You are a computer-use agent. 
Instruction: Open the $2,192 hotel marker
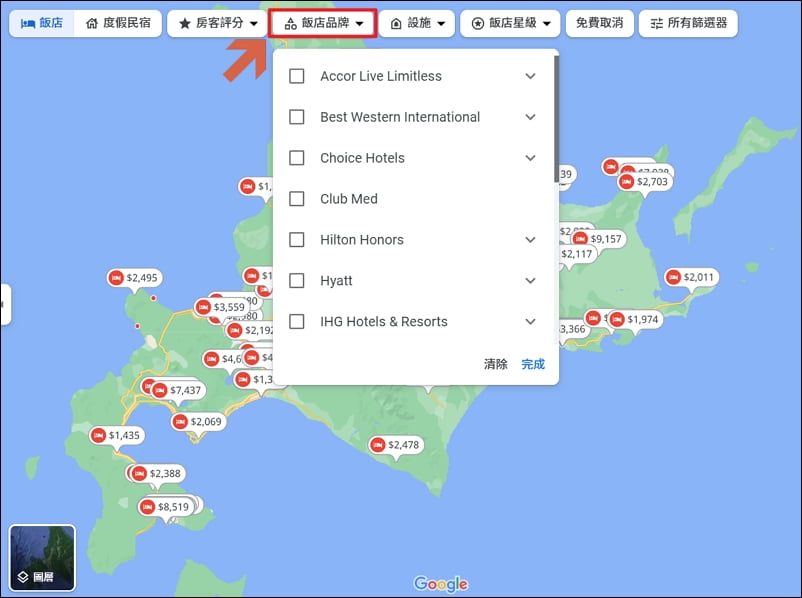pyautogui.click(x=251, y=330)
